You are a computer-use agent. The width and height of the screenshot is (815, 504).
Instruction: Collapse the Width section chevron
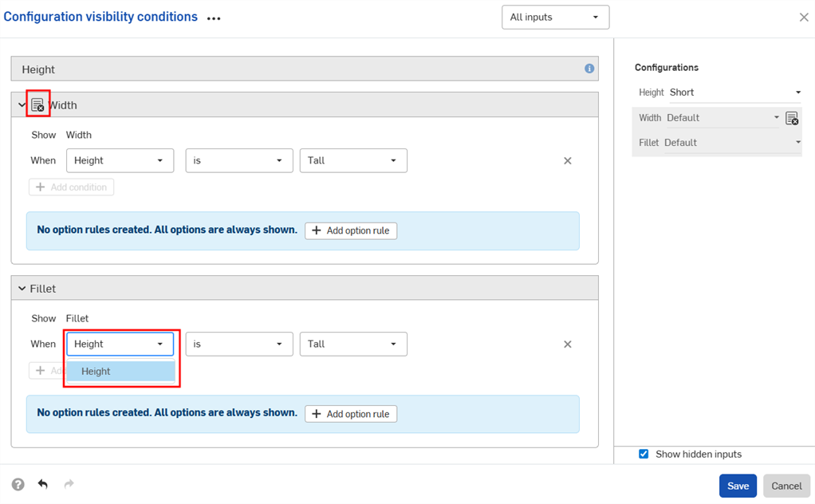pyautogui.click(x=22, y=105)
